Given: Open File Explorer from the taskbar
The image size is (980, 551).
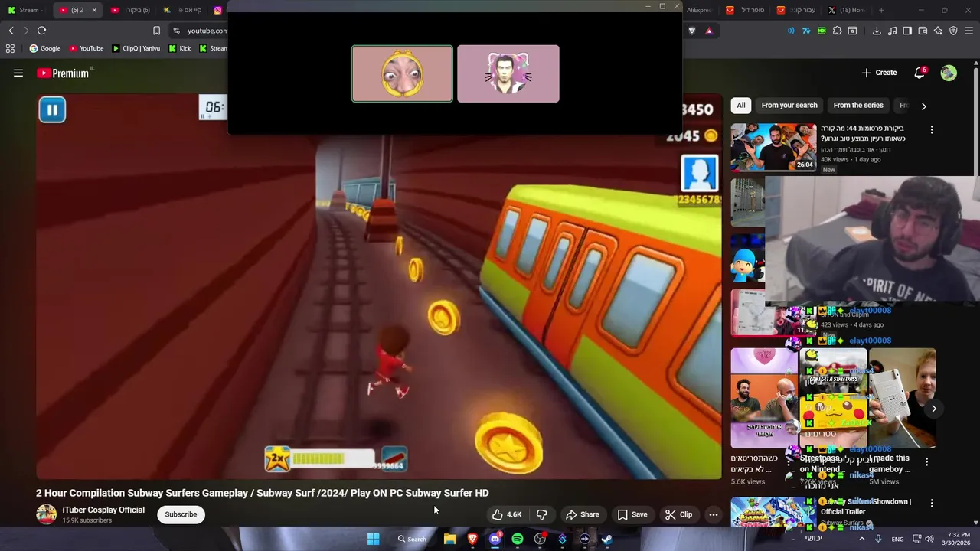Looking at the screenshot, I should (450, 539).
